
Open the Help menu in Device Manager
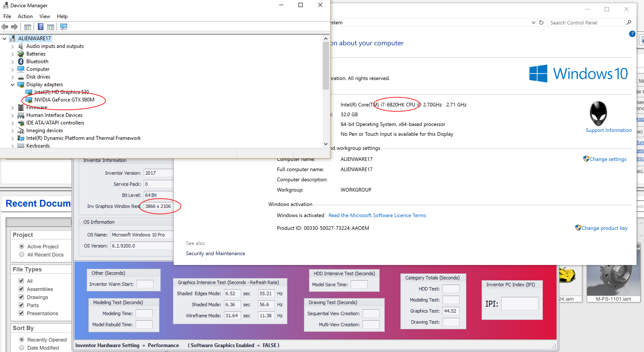pyautogui.click(x=62, y=16)
